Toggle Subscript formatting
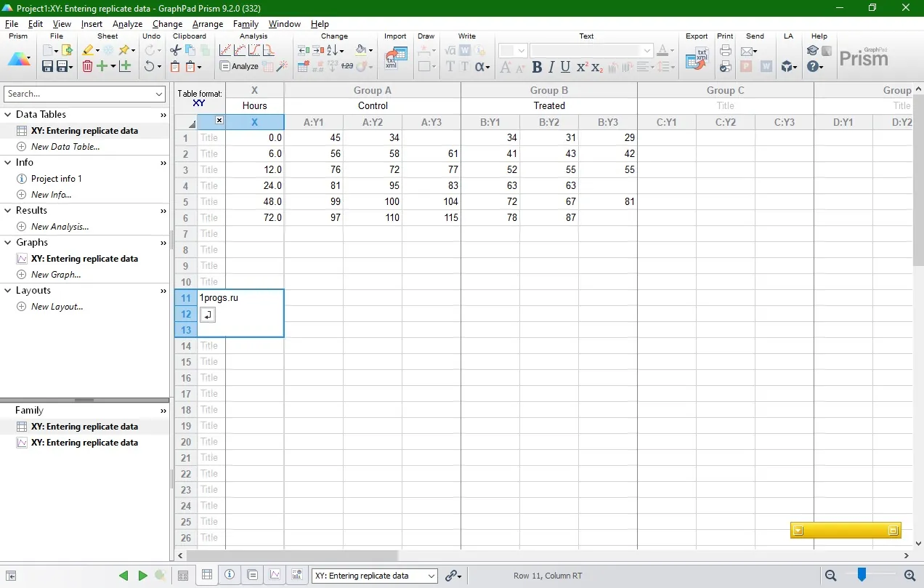This screenshot has height=588, width=924. point(597,67)
